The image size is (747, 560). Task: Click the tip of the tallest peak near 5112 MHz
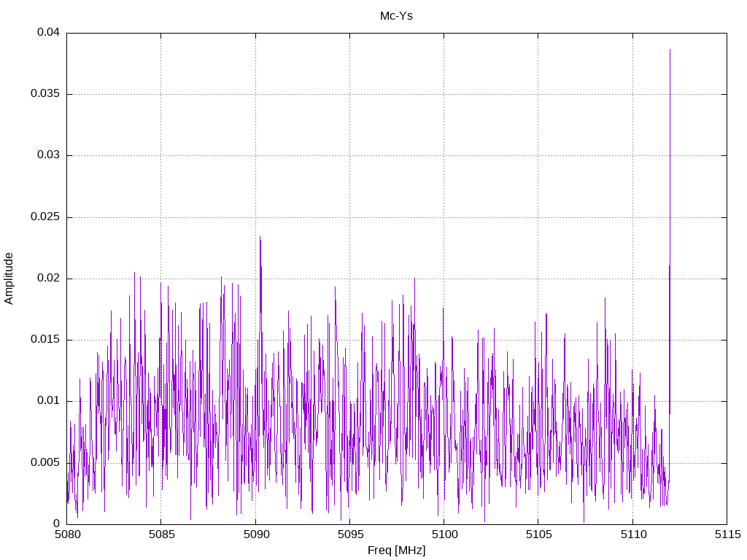pos(670,50)
